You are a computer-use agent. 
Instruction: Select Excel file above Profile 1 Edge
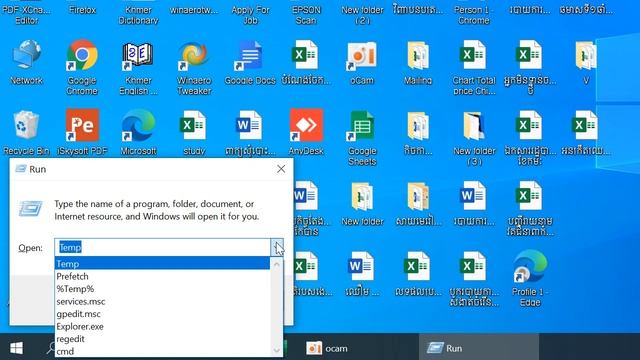tap(530, 208)
